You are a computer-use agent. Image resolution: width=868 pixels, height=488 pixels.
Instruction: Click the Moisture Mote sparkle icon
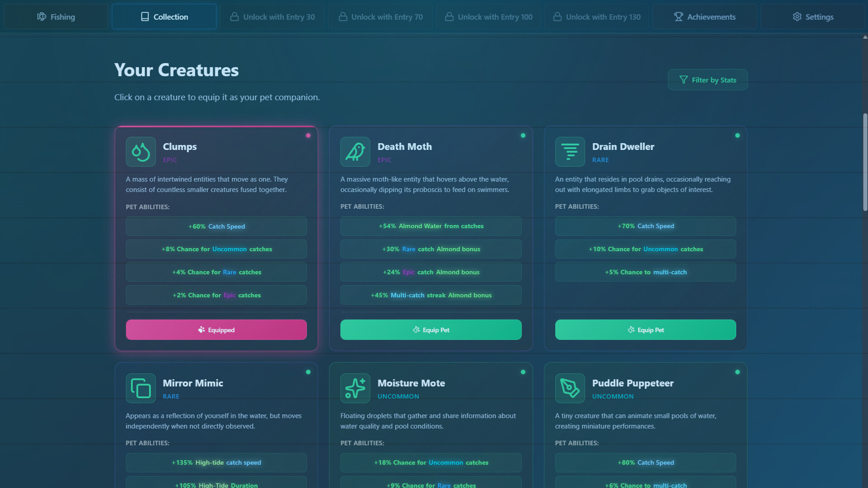coord(355,388)
